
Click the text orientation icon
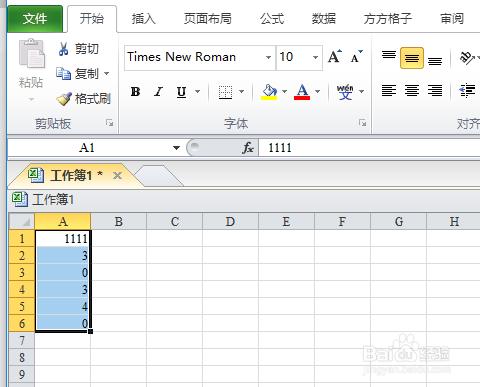467,58
